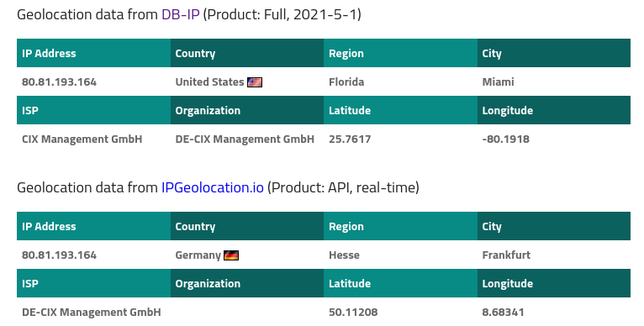Select IP 80.81.193.164 in the IPGeolocation table
644x326 pixels.
(59, 255)
